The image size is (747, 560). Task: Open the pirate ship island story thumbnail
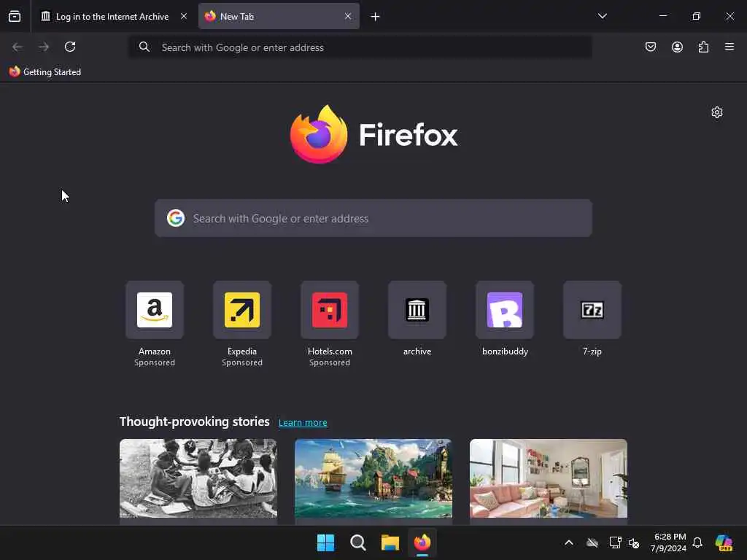pos(373,478)
